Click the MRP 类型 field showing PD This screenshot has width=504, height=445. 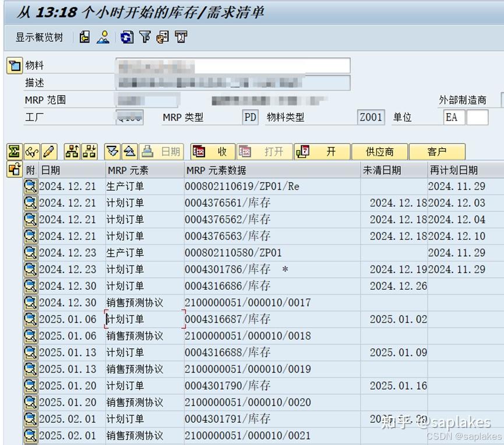tap(249, 117)
